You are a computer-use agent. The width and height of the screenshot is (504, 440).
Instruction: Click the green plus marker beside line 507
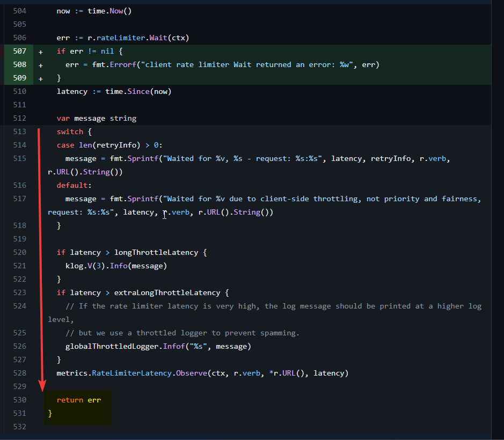40,51
